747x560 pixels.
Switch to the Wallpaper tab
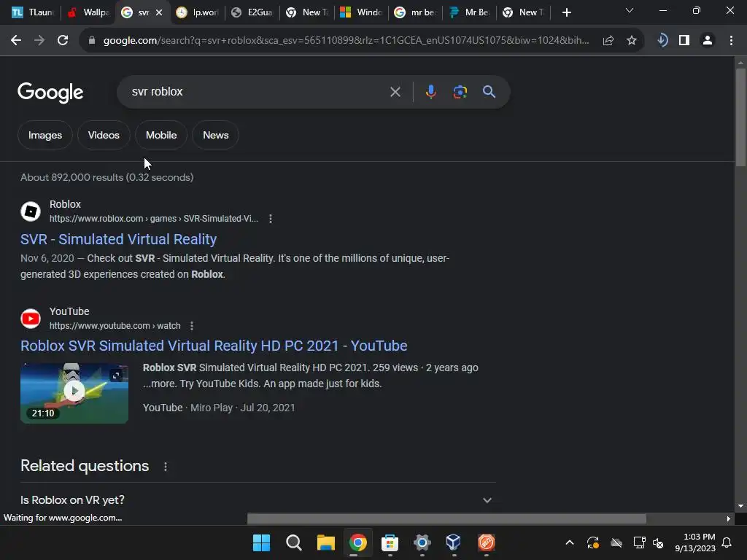coord(88,13)
